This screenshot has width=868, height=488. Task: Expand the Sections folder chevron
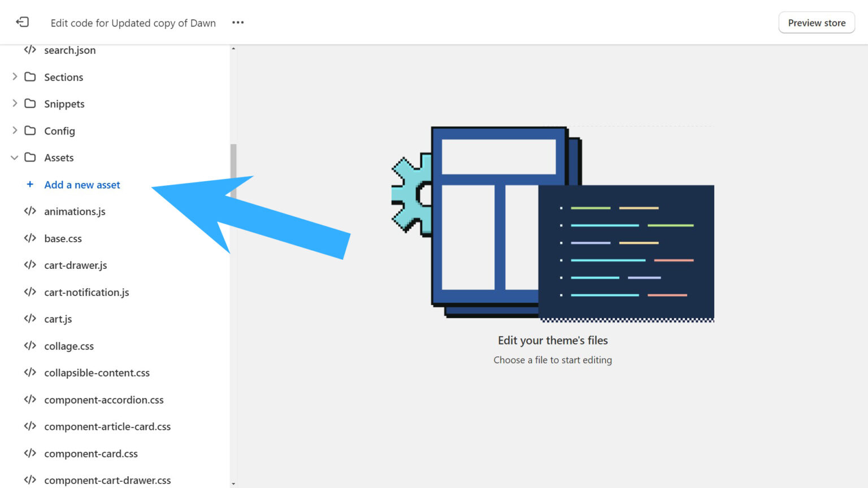[15, 77]
